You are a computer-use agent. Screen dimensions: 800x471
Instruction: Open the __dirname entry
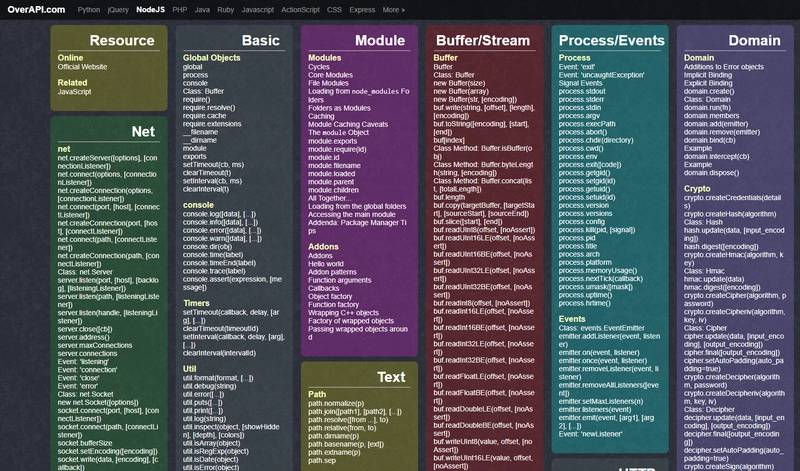[x=200, y=140]
